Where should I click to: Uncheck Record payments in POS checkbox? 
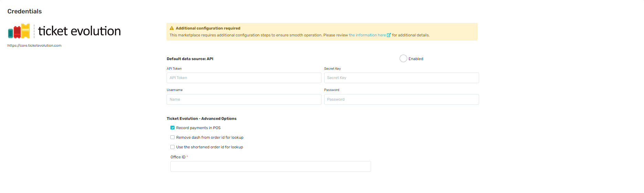click(x=172, y=128)
